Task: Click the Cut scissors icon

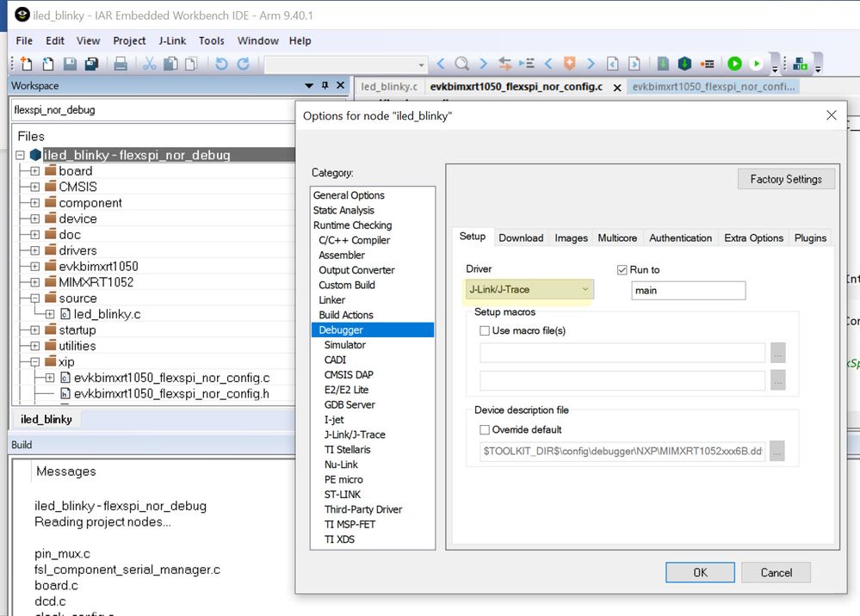Action: pyautogui.click(x=149, y=65)
